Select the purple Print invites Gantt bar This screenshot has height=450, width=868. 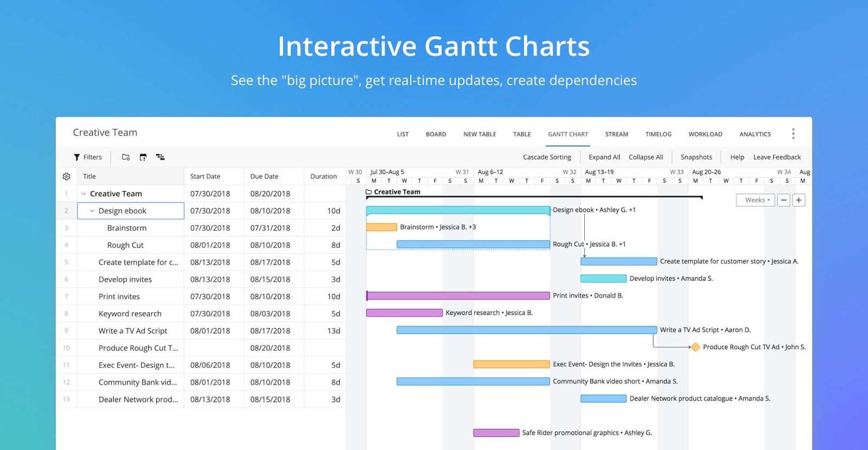click(x=458, y=296)
